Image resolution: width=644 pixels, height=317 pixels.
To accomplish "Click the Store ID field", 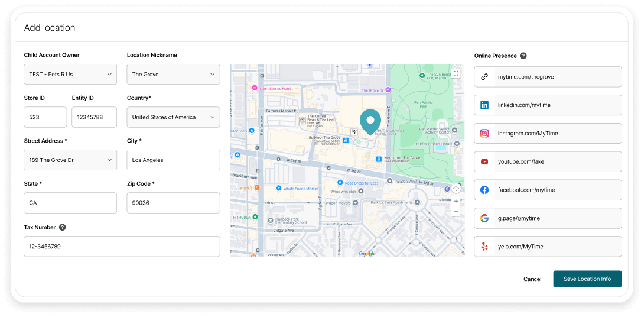I will coord(45,117).
